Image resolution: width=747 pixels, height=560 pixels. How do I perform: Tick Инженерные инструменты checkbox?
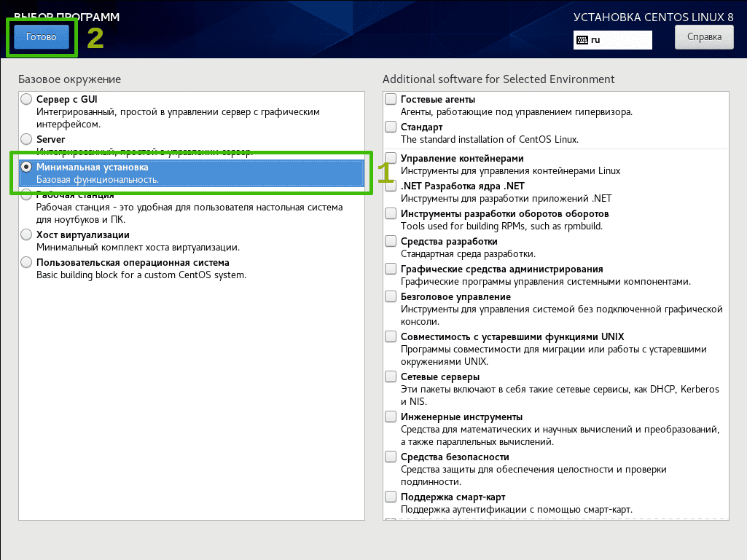coord(391,417)
